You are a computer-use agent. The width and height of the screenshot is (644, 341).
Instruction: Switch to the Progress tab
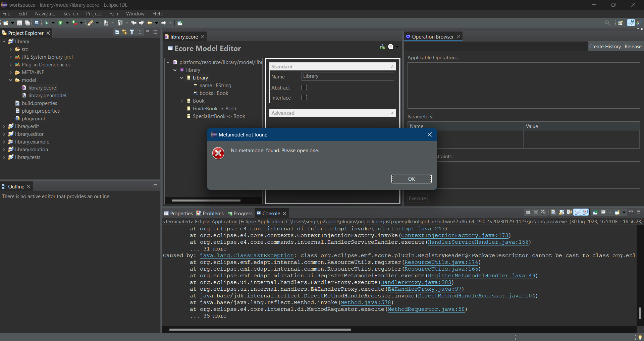click(240, 213)
